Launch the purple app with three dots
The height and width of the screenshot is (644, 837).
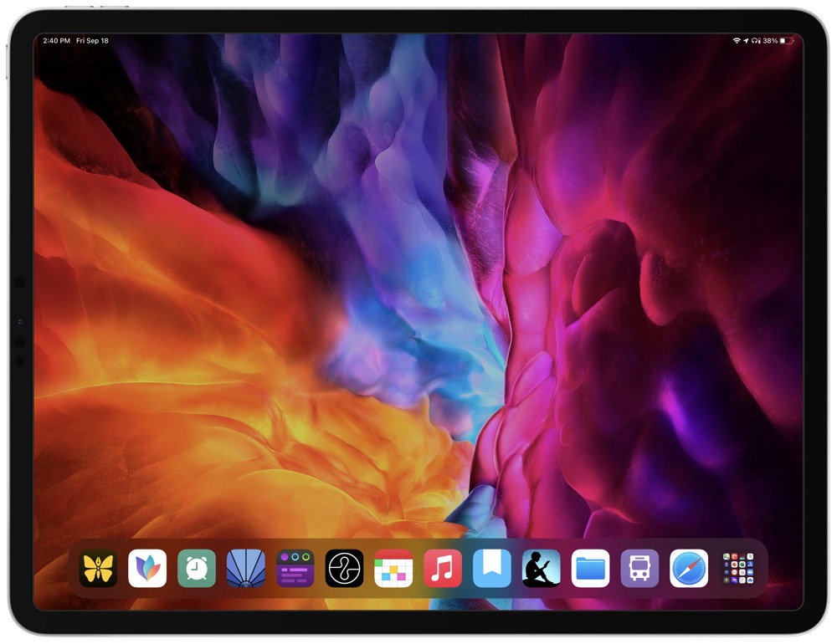(295, 568)
